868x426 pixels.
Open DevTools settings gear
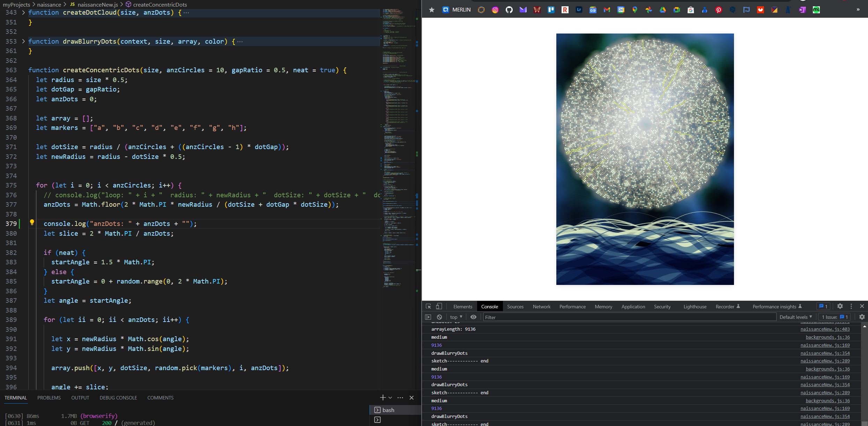[840, 306]
